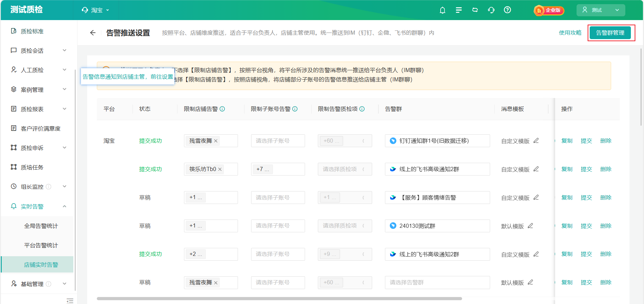Open the customer service headset icon
Viewport: 644px width, 304px height.
point(491,10)
